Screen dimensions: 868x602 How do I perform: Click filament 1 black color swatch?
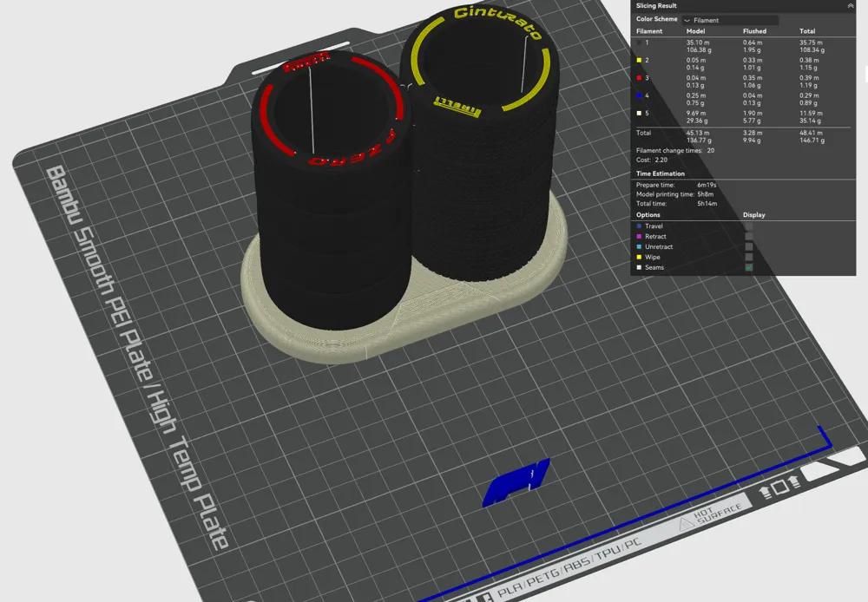639,43
